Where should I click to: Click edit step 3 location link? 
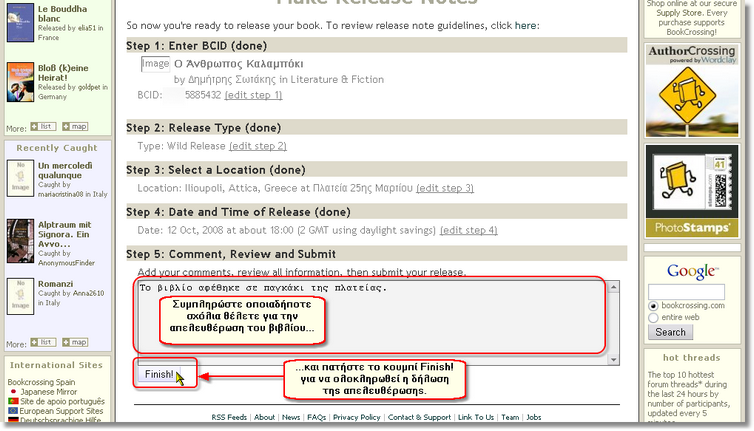[444, 188]
